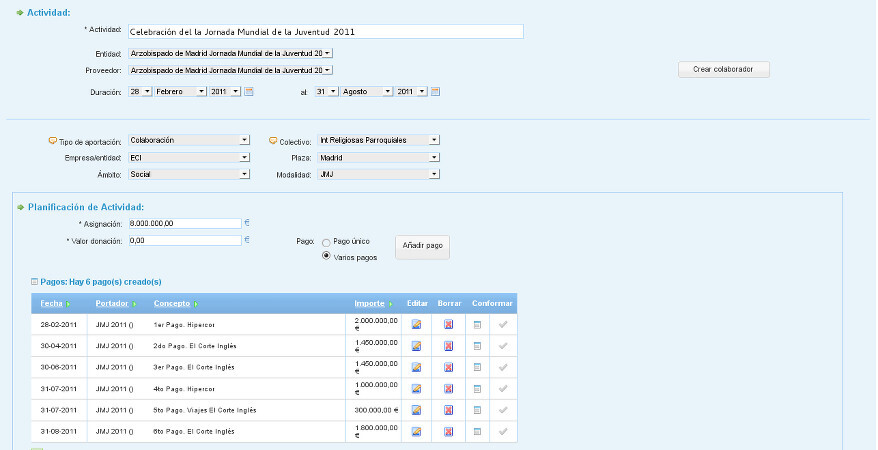Screen dimensions: 878x450
Task: Confirm checkmark for 4to Pago. Hipercor
Action: point(503,388)
